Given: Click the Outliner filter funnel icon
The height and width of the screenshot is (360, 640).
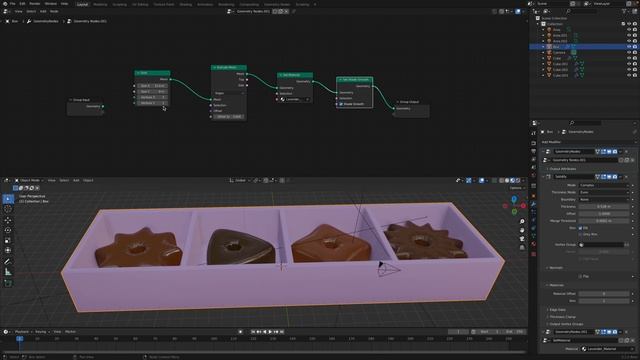Looking at the screenshot, I should pos(624,11).
